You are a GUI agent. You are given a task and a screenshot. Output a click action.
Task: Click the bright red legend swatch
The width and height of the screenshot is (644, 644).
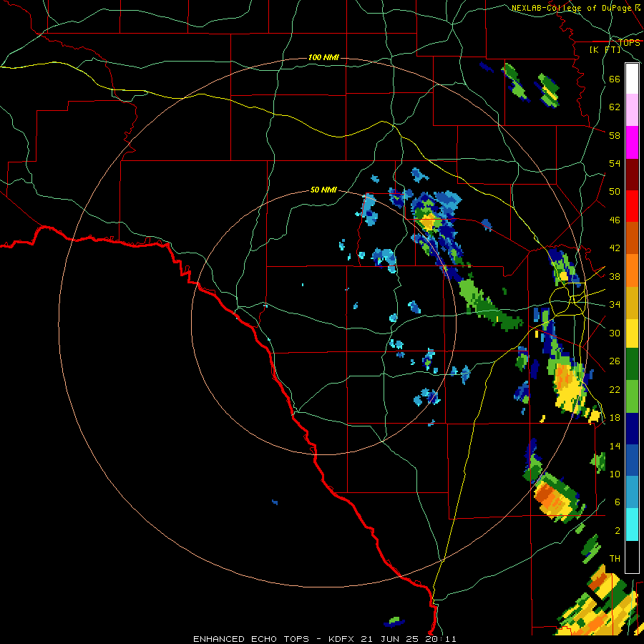tap(632, 206)
